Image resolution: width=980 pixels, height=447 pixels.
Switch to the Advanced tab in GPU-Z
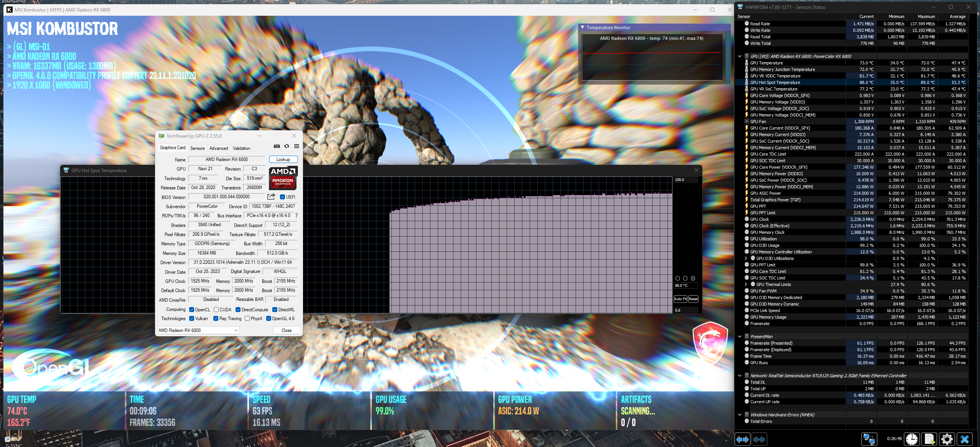click(x=218, y=148)
